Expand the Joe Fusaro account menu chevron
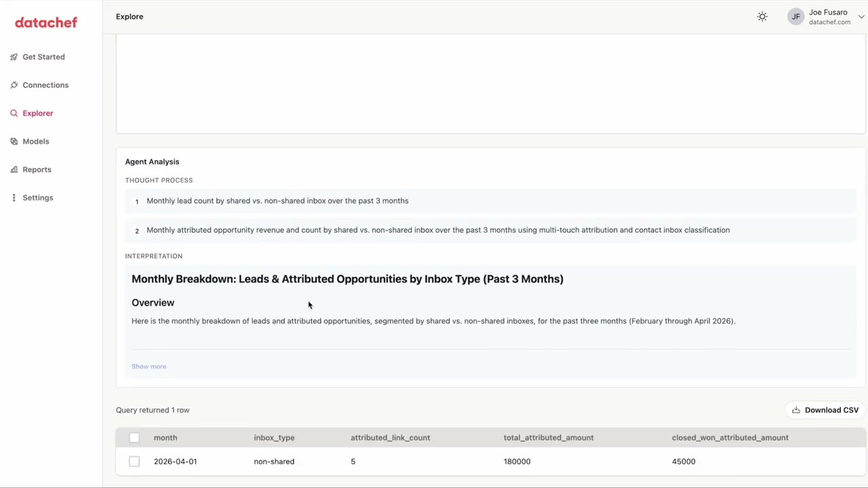 861,17
